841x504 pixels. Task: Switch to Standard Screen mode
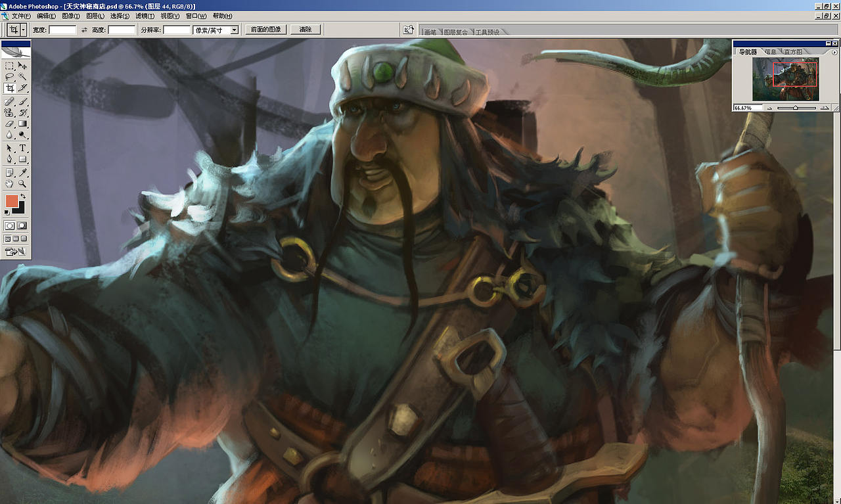click(x=8, y=239)
